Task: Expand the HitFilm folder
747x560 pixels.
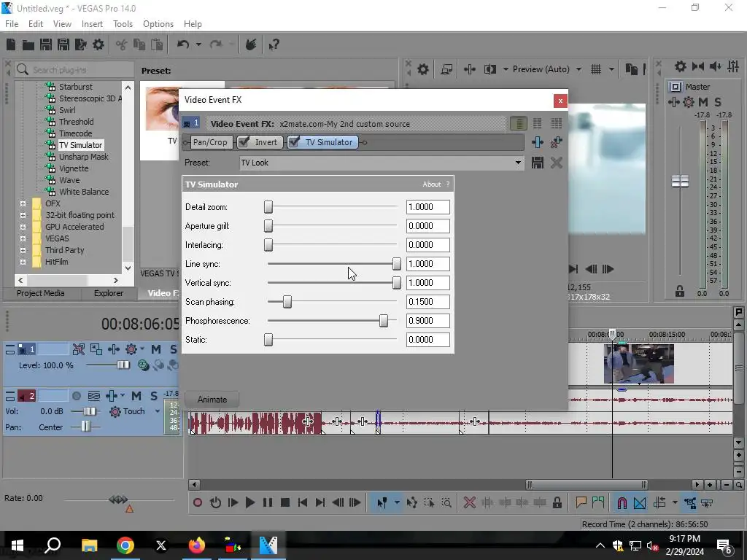Action: pos(23,262)
